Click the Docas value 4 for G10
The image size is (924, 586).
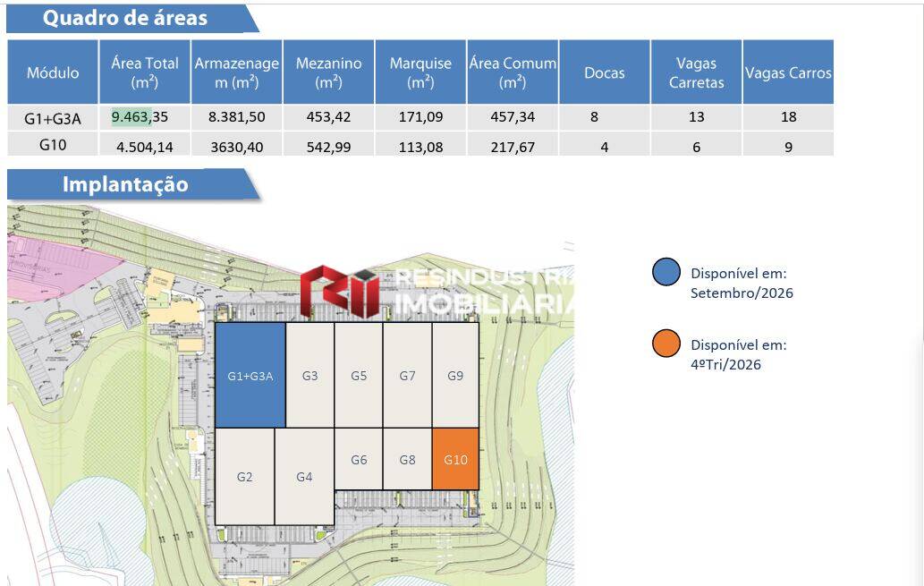pyautogui.click(x=604, y=147)
